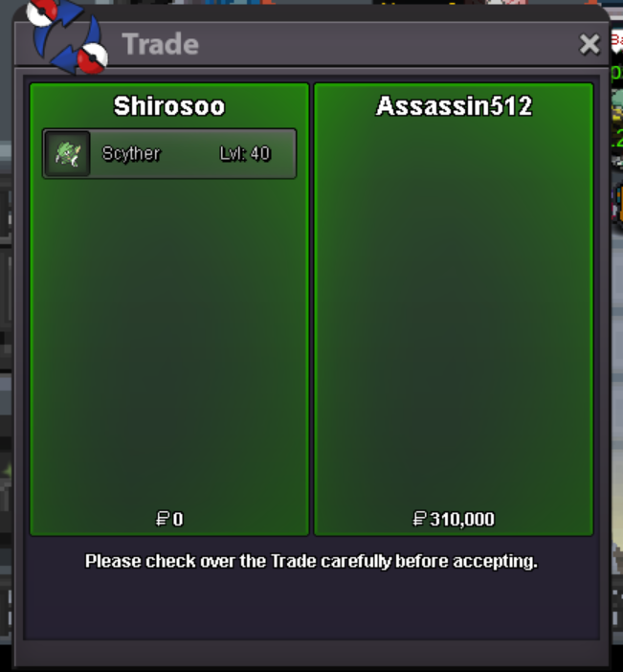Click the Assassin512 player name heading
Screen dimensions: 623x672
tap(454, 106)
